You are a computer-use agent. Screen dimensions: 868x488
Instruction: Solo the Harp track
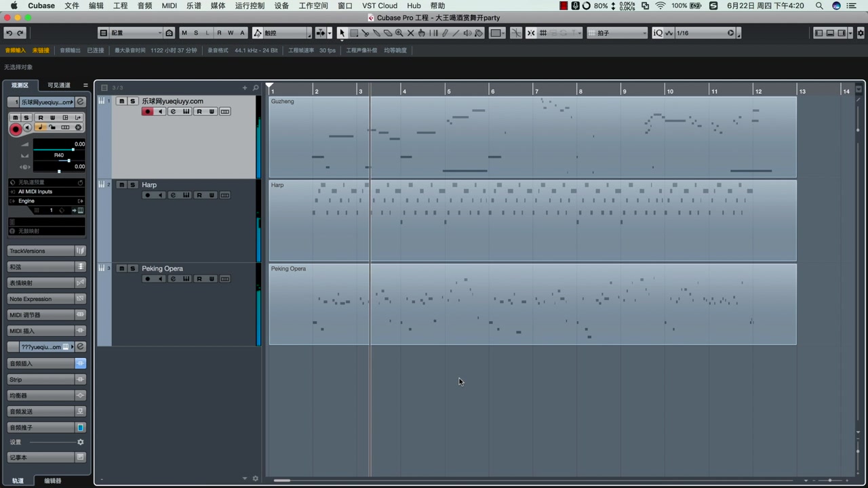pyautogui.click(x=133, y=184)
